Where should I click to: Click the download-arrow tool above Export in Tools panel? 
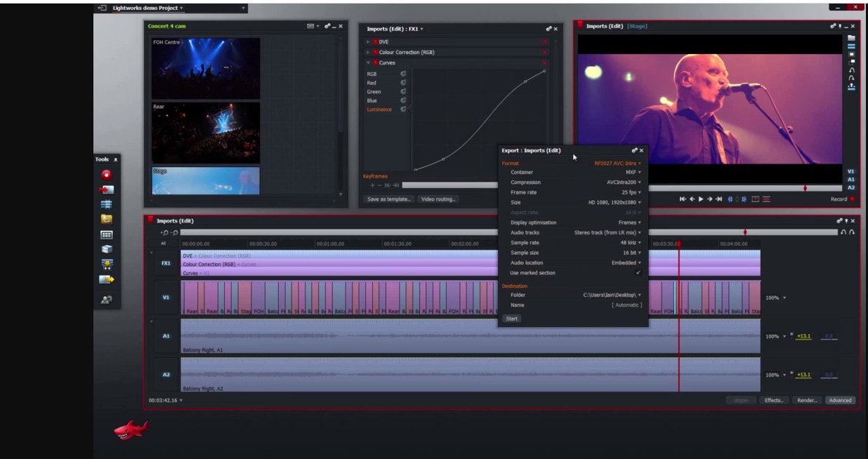pos(106,265)
